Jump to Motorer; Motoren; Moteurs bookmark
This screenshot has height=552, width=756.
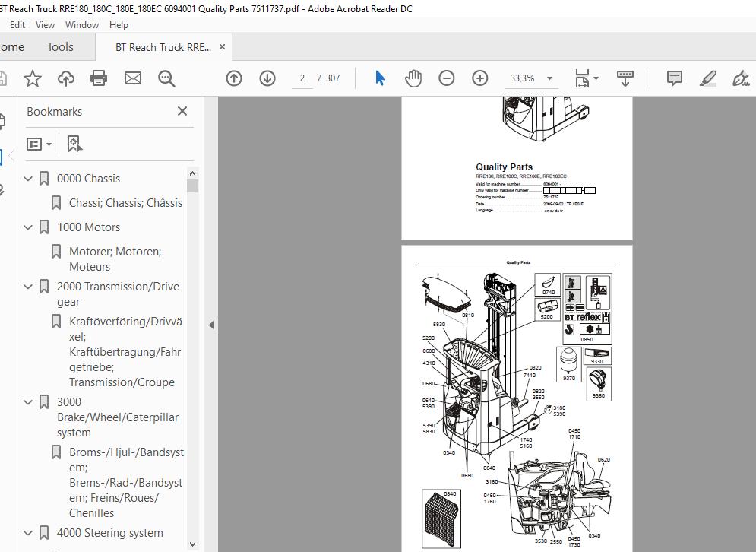tap(115, 259)
